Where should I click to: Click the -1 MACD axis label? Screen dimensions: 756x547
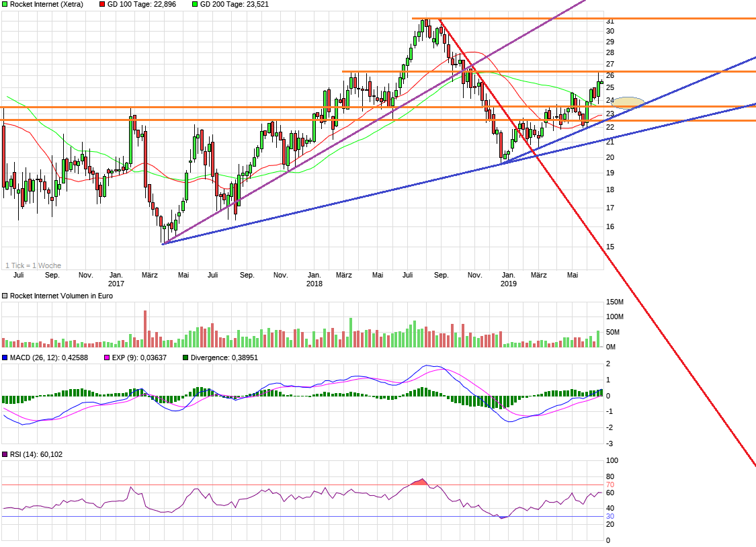pos(610,411)
